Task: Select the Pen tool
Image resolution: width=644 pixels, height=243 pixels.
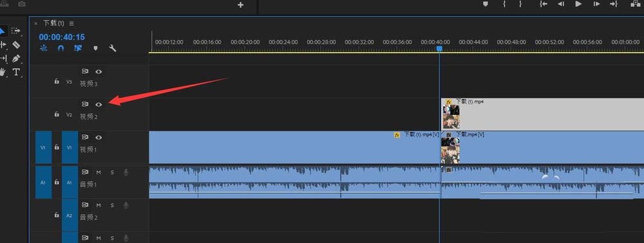Action: click(16, 59)
